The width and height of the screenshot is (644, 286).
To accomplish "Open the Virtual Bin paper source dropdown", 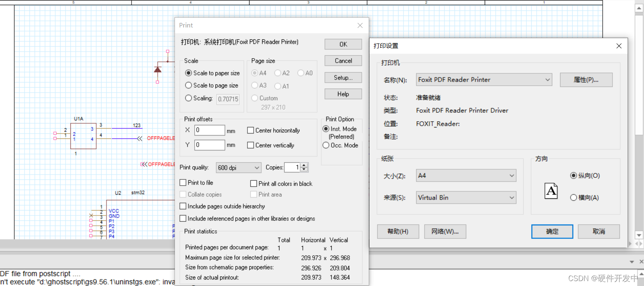I will click(466, 197).
